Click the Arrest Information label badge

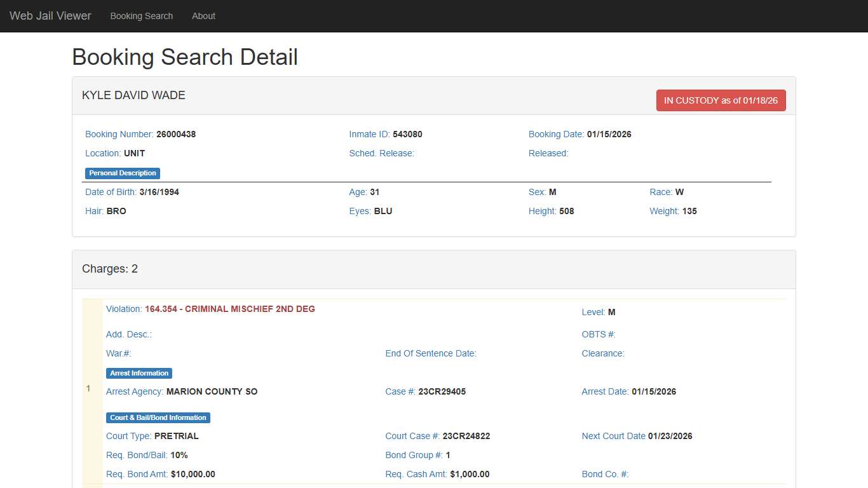coord(139,373)
